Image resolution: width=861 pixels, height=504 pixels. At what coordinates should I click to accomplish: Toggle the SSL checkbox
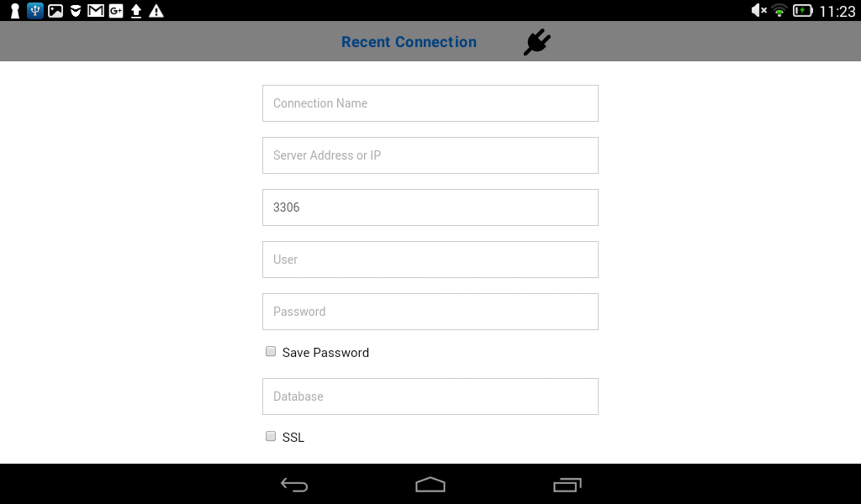271,436
